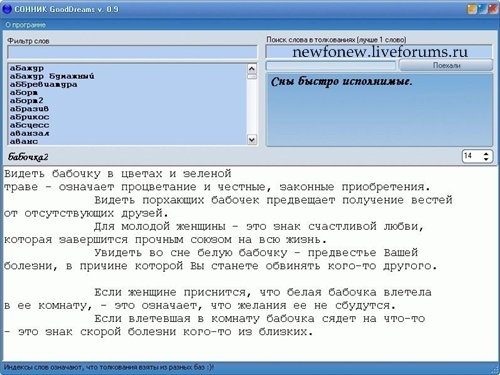Click the 'бабочка2' heading label
500x375 pixels.
tap(28, 157)
